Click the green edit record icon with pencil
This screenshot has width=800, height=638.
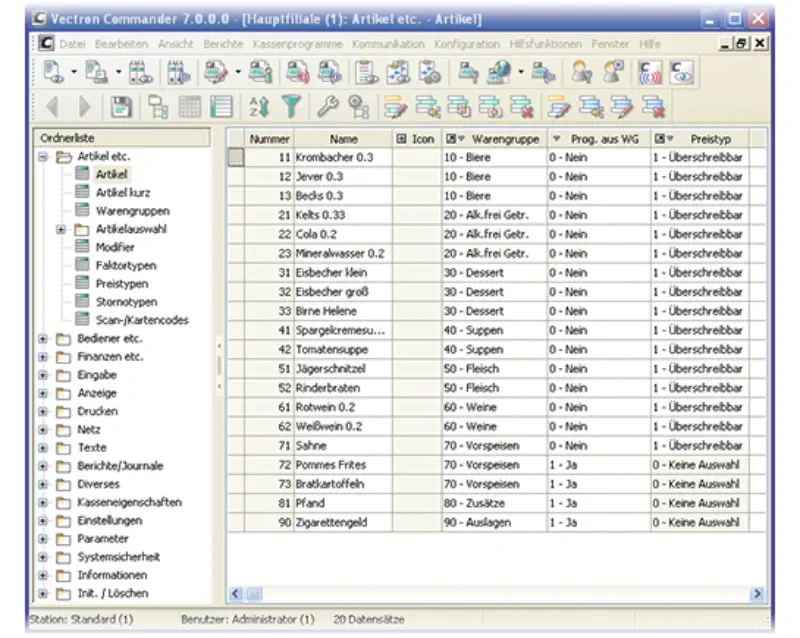click(395, 107)
